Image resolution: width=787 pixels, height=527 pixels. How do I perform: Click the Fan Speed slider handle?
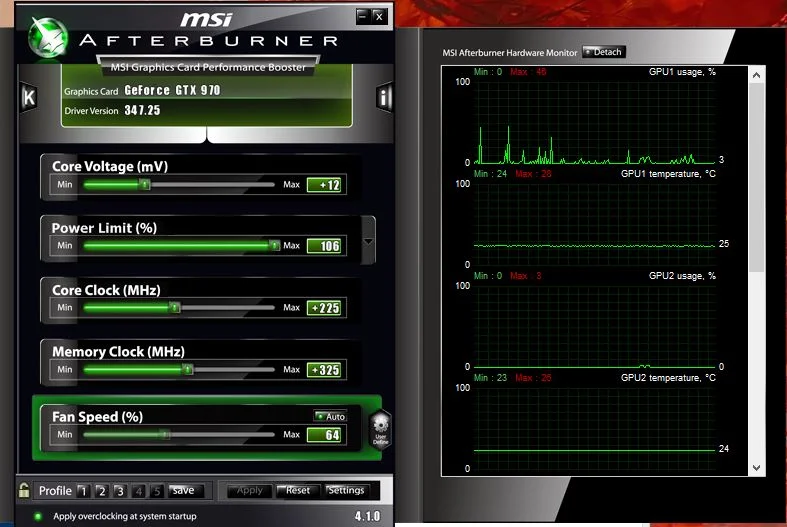tap(165, 434)
